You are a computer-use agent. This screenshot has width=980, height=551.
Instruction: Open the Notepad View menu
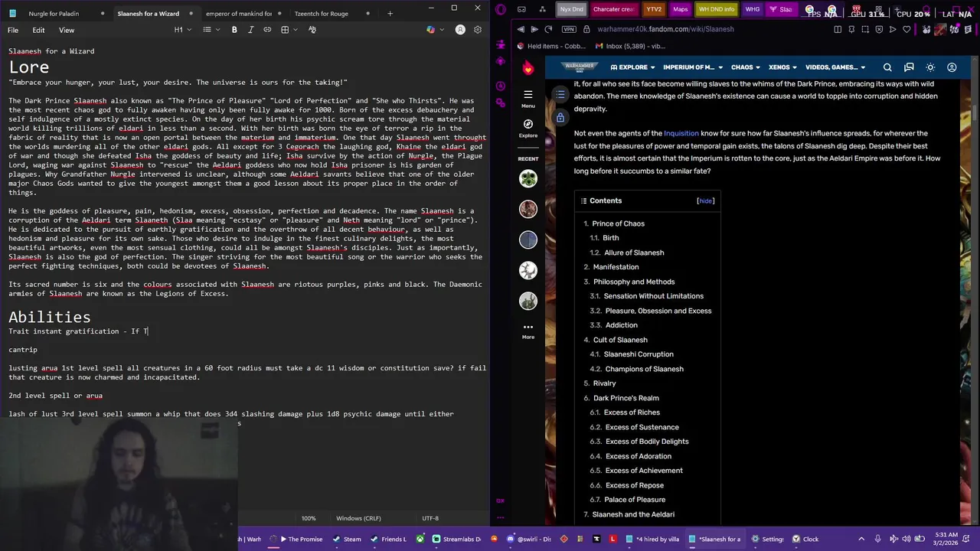click(67, 30)
